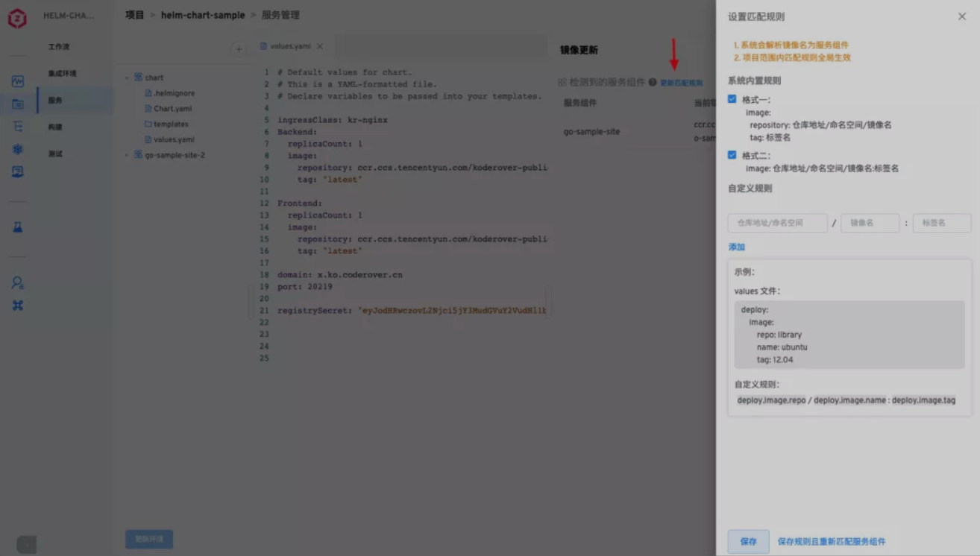Select .helmignore file in tree
The width and height of the screenshot is (980, 556).
click(174, 93)
